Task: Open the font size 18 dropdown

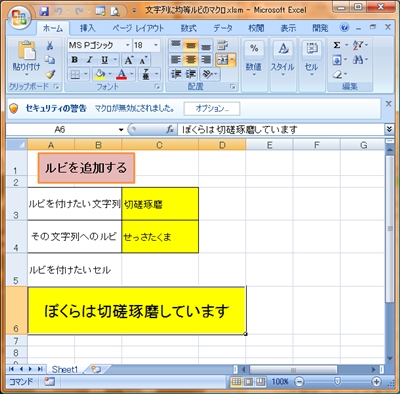Action: coord(155,45)
